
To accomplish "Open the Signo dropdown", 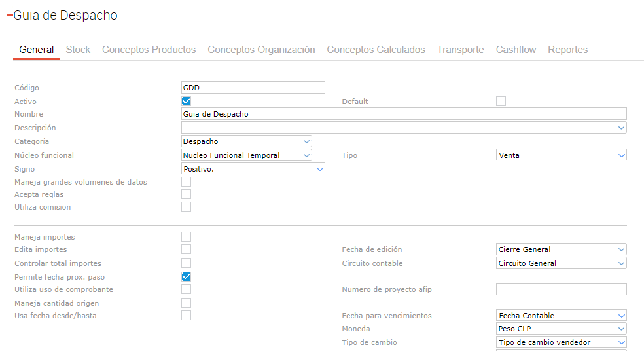I will click(x=319, y=169).
